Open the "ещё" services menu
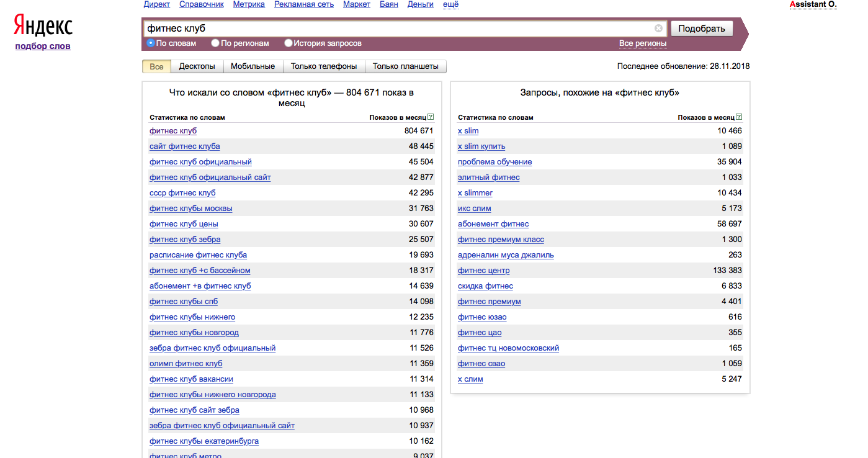Screen dimensions: 868x458 451,4
